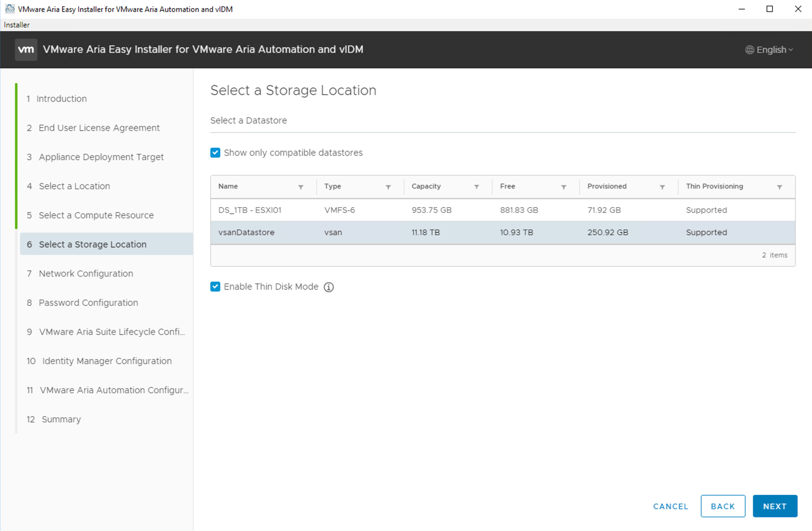Viewport: 812px width, 531px height.
Task: Click the VMFS-6 type cell
Action: [x=339, y=210]
